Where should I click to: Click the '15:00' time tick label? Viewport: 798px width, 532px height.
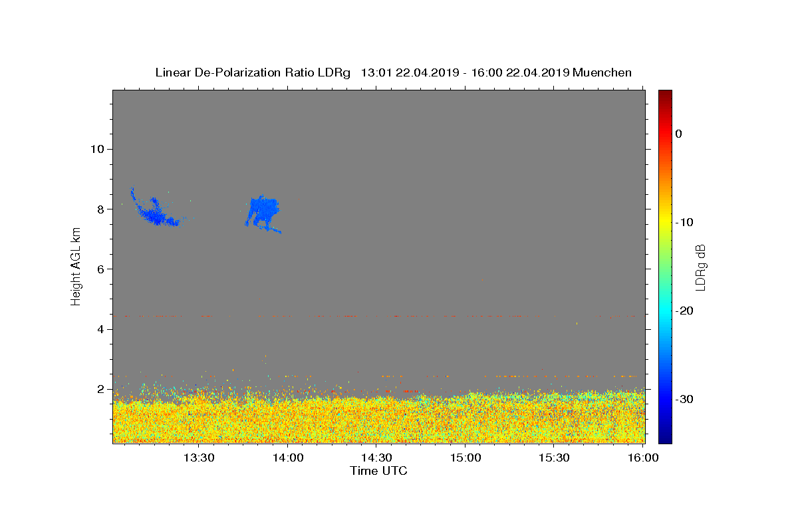(x=465, y=458)
